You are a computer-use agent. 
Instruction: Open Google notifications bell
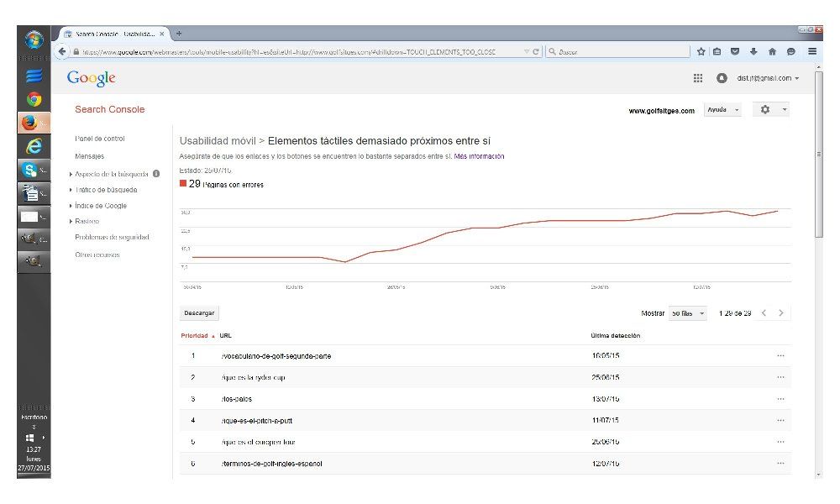(x=722, y=78)
